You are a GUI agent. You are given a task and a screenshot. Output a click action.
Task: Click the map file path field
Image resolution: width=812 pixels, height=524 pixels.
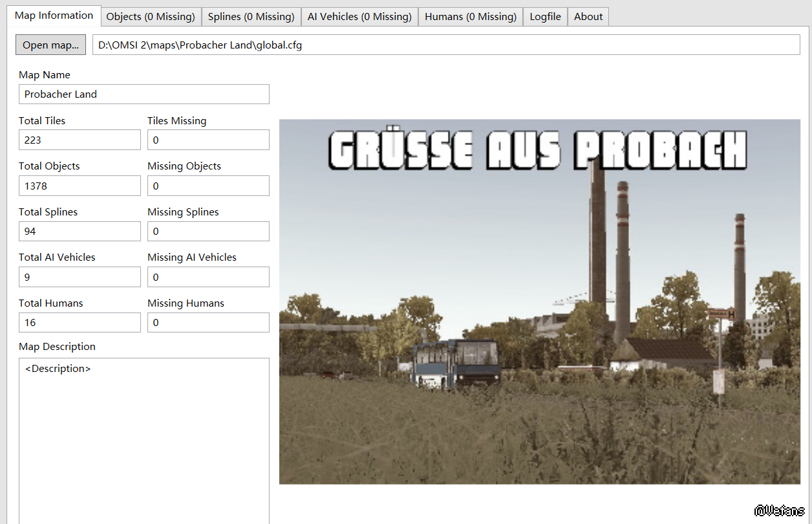pos(446,45)
